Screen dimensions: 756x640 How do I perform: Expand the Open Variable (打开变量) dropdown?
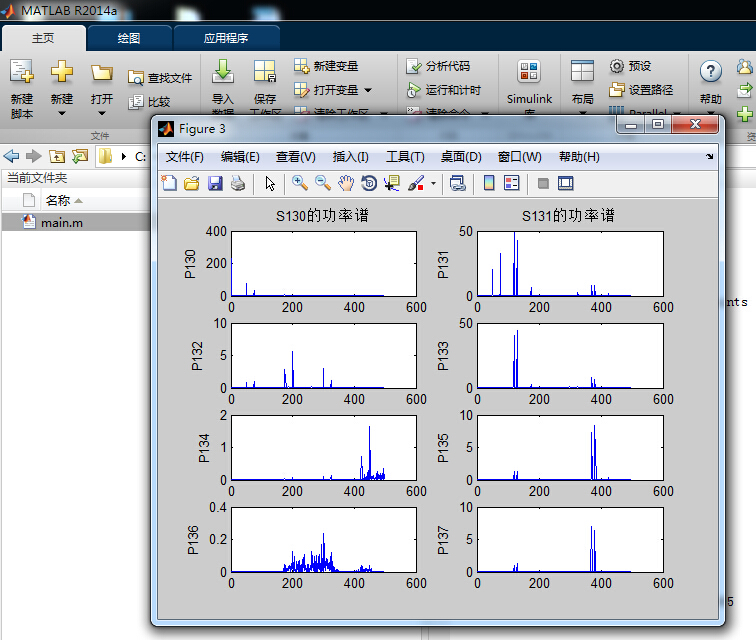[368, 90]
